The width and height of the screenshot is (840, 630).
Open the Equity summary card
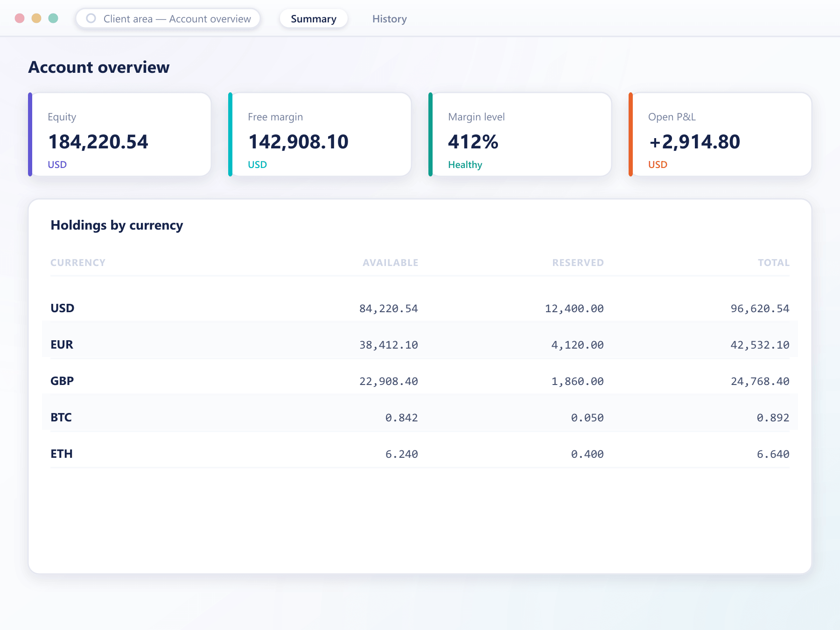(120, 134)
